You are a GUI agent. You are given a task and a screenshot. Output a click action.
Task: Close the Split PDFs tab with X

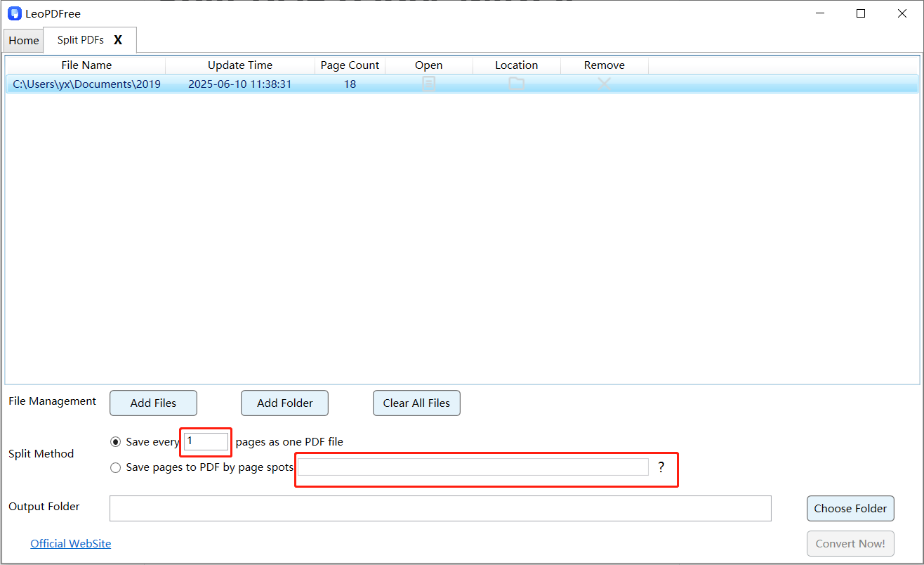(x=118, y=40)
